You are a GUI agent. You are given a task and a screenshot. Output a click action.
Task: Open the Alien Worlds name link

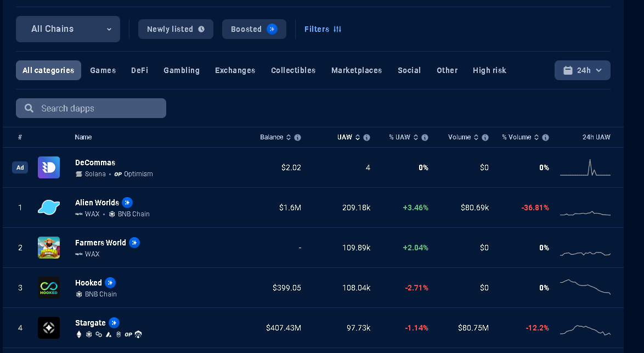97,203
